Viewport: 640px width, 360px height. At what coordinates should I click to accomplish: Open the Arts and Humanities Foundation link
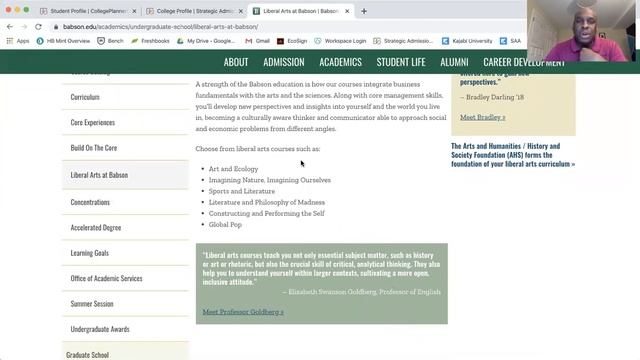513,155
